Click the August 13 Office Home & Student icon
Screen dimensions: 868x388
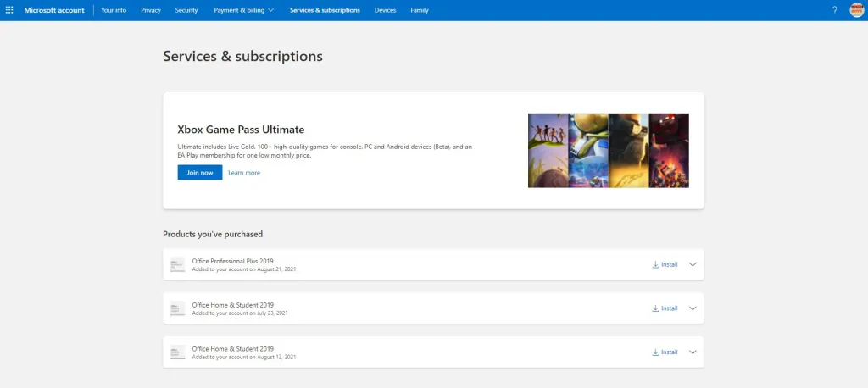point(177,352)
